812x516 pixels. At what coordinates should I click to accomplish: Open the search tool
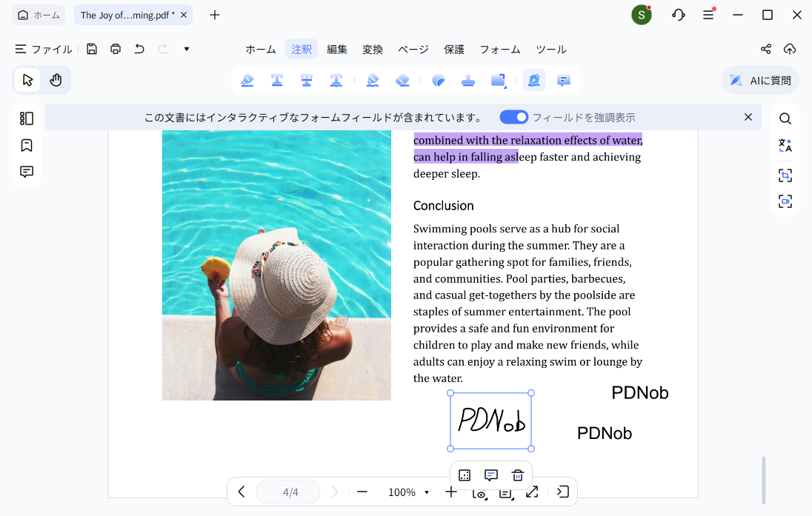[x=785, y=118]
